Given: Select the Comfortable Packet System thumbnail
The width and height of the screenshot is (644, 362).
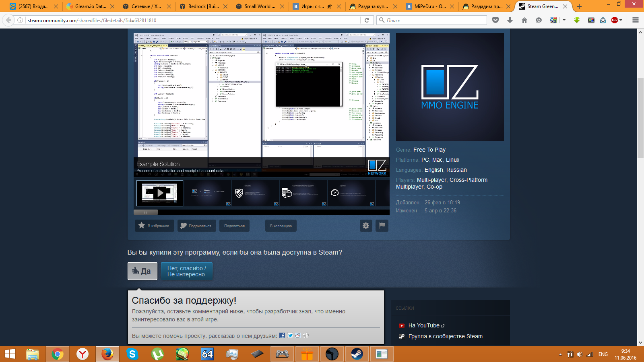Looking at the screenshot, I should click(x=303, y=193).
